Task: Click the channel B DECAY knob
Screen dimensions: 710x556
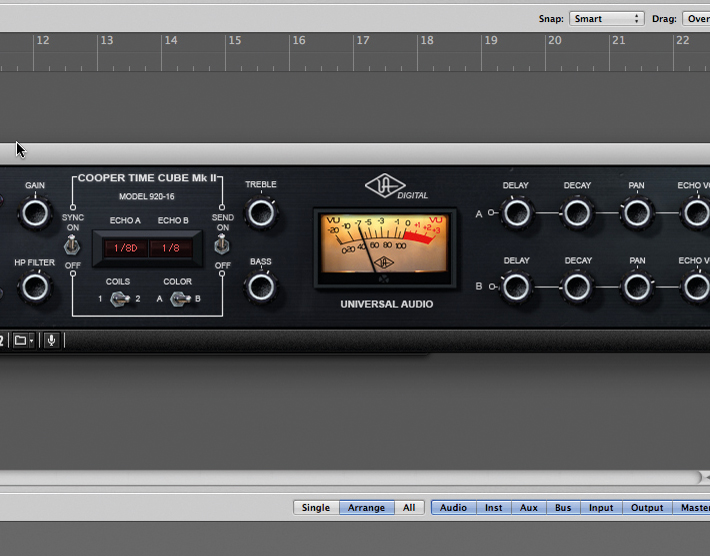Action: pos(577,287)
